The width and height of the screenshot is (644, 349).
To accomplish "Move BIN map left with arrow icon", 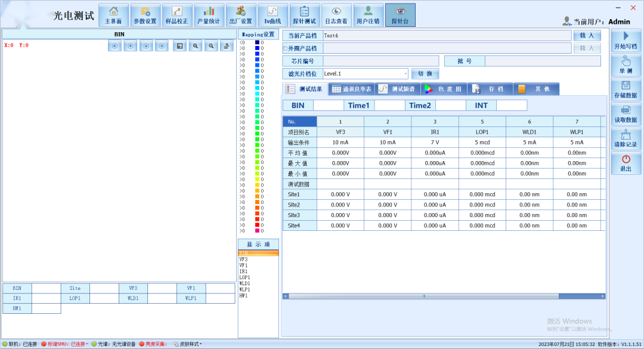I will point(114,46).
